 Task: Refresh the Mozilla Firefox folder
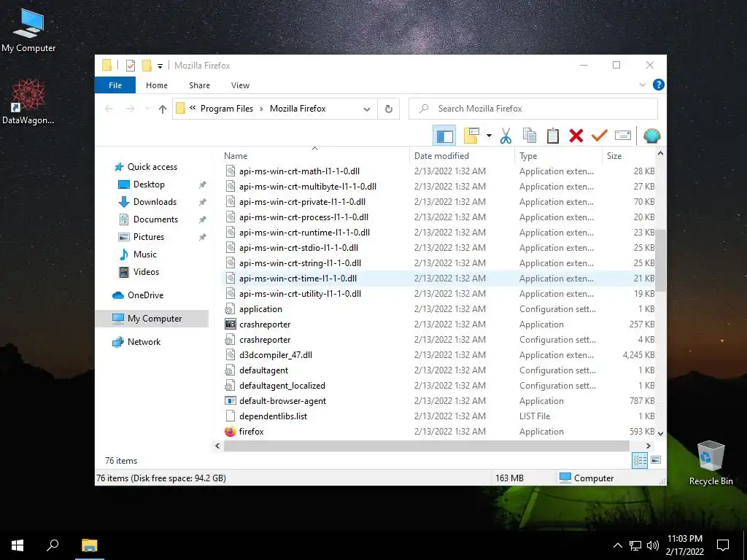[x=389, y=109]
